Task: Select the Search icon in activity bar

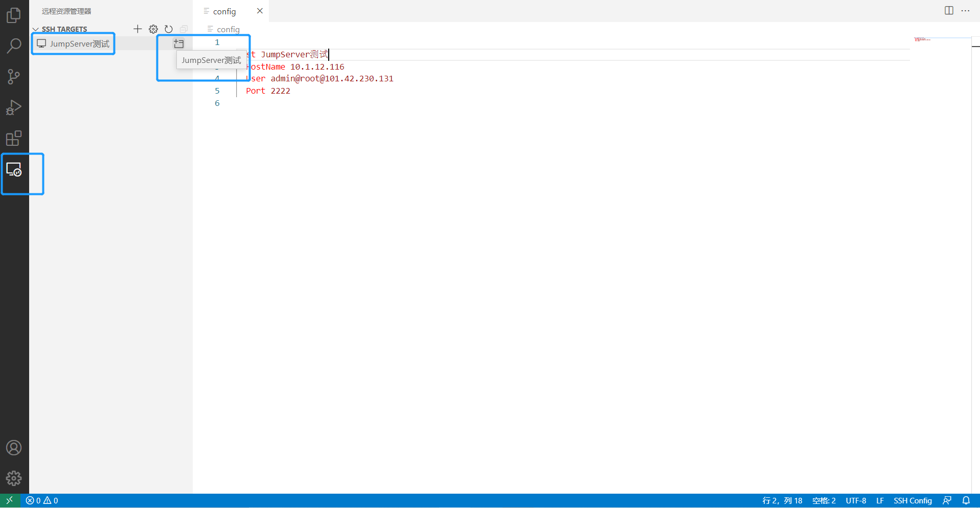Action: pos(14,46)
